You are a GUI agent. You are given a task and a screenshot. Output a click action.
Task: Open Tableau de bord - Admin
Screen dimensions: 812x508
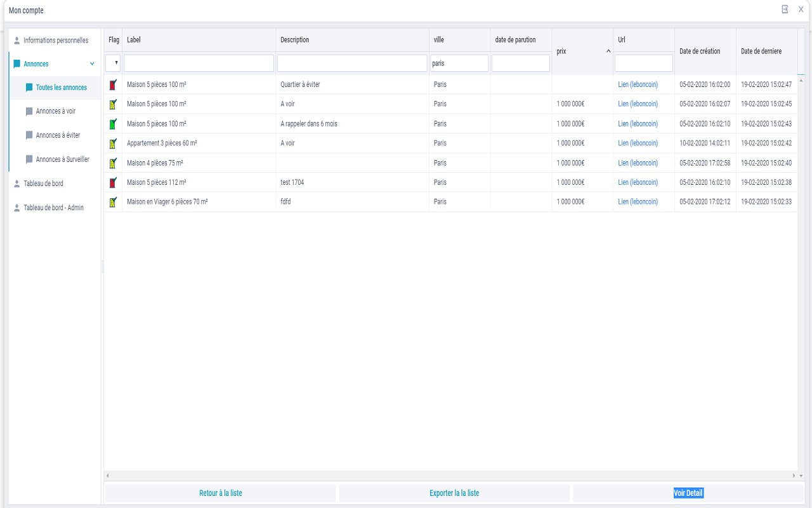coord(55,208)
